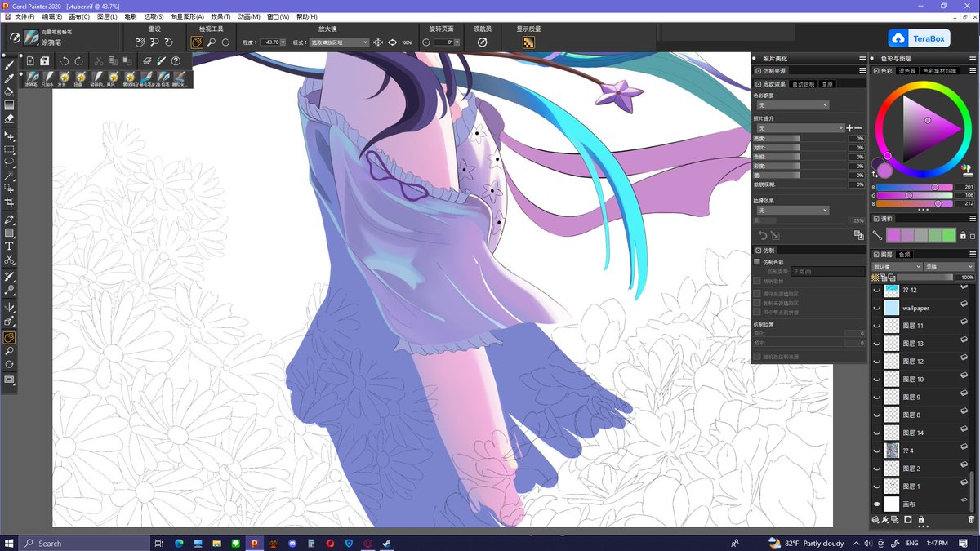Select the Lasso selection tool

click(x=10, y=162)
